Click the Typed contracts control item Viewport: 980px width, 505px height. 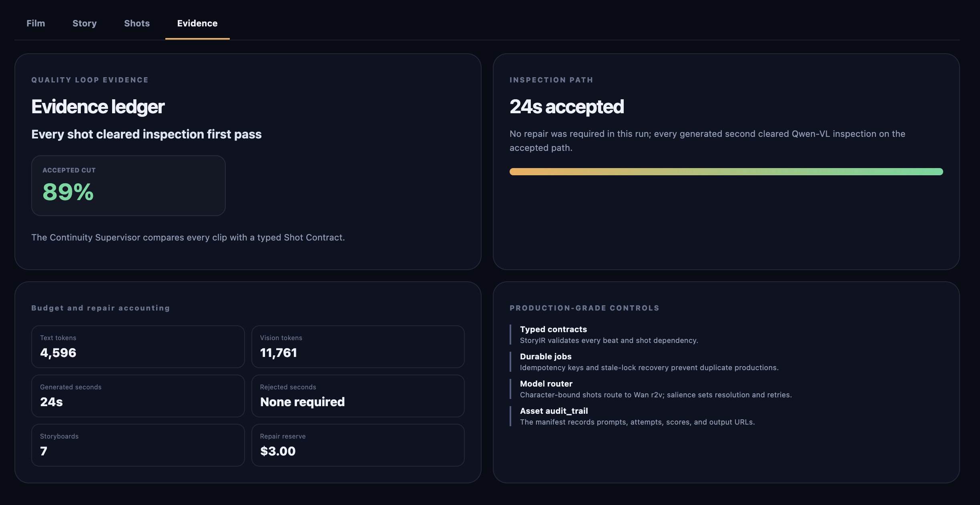pos(604,335)
